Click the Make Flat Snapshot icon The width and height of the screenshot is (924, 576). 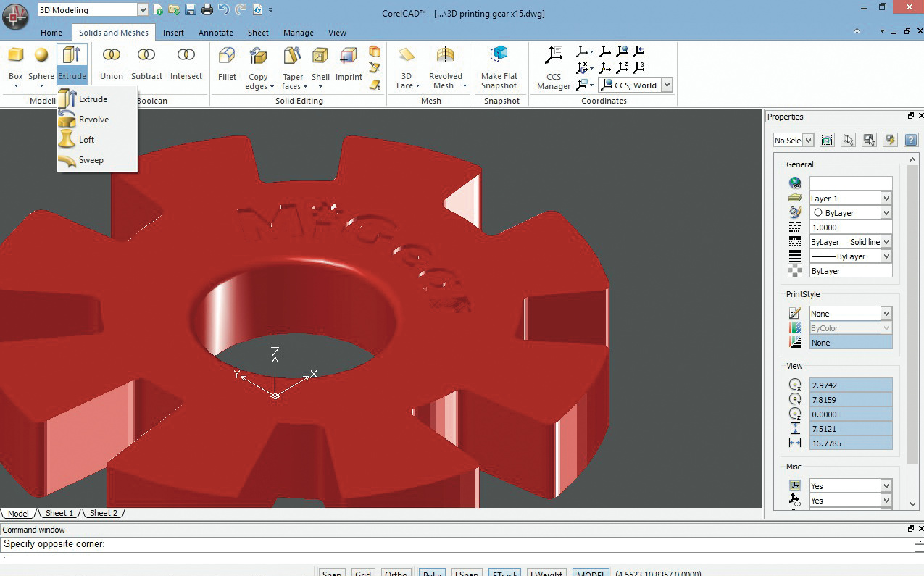click(499, 56)
